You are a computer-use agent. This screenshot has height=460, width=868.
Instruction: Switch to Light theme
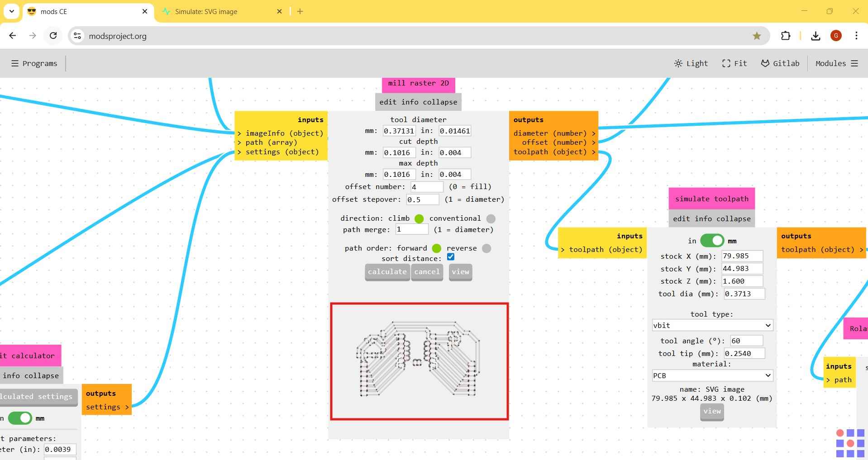tap(691, 63)
